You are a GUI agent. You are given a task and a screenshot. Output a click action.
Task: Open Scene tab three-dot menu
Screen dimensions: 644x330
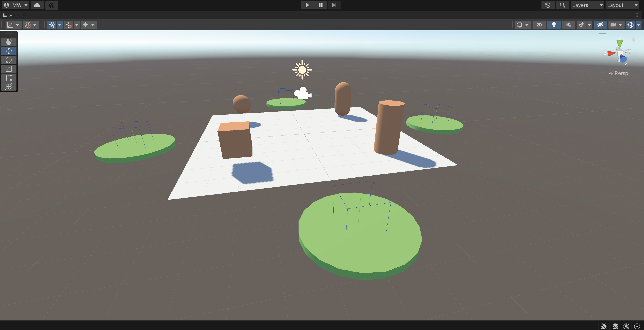pyautogui.click(x=637, y=15)
